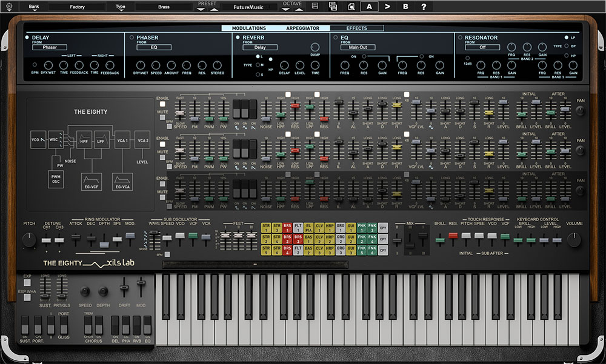
Task: Toggle the DEL effect switch
Action: click(x=115, y=325)
